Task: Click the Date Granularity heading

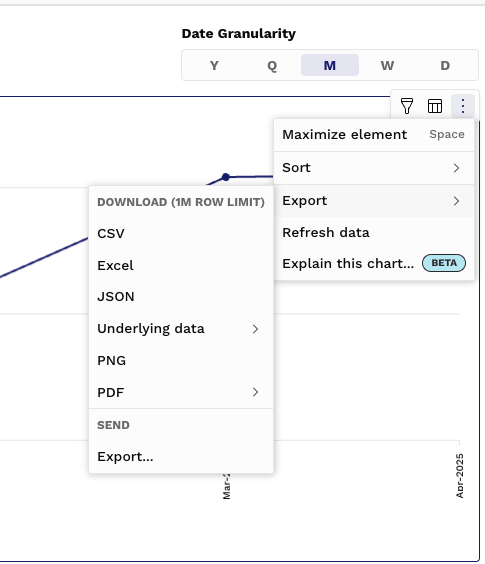Action: (x=239, y=34)
